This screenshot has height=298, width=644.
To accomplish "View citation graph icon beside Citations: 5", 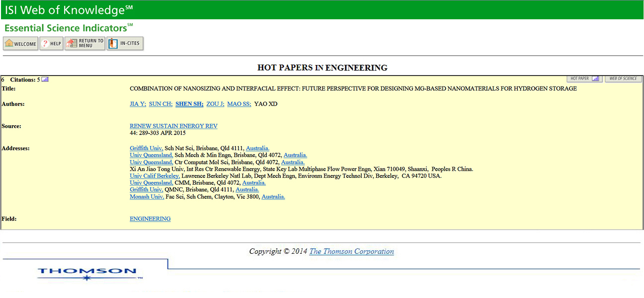I will 45,79.
